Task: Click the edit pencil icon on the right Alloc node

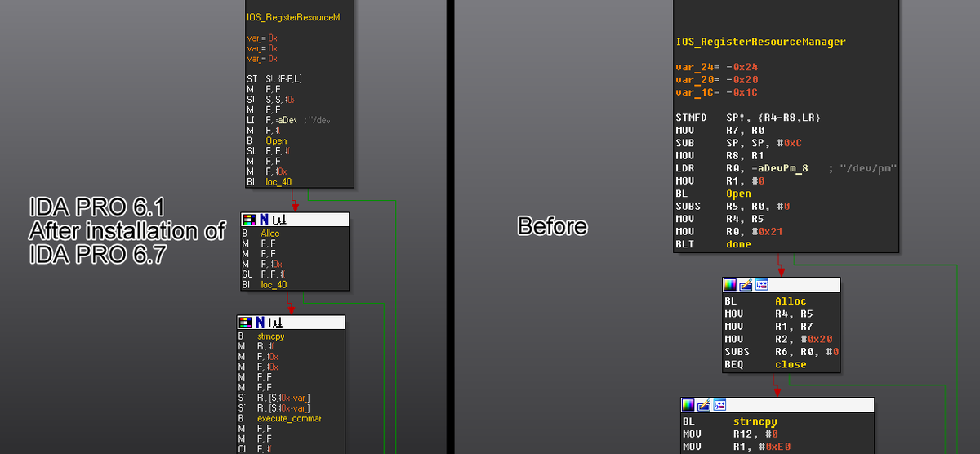Action: tap(746, 285)
